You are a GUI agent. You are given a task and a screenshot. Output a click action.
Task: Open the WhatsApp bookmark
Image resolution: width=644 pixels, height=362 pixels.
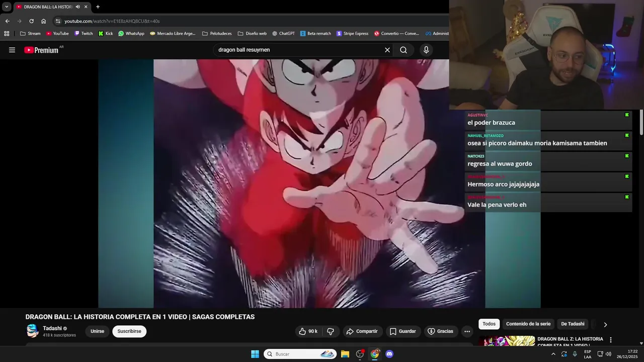pyautogui.click(x=131, y=34)
